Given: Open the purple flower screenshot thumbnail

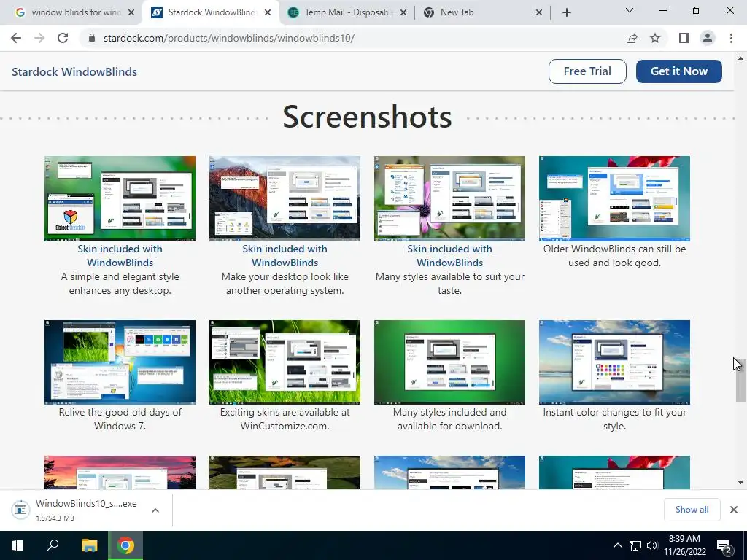Looking at the screenshot, I should coord(449,198).
